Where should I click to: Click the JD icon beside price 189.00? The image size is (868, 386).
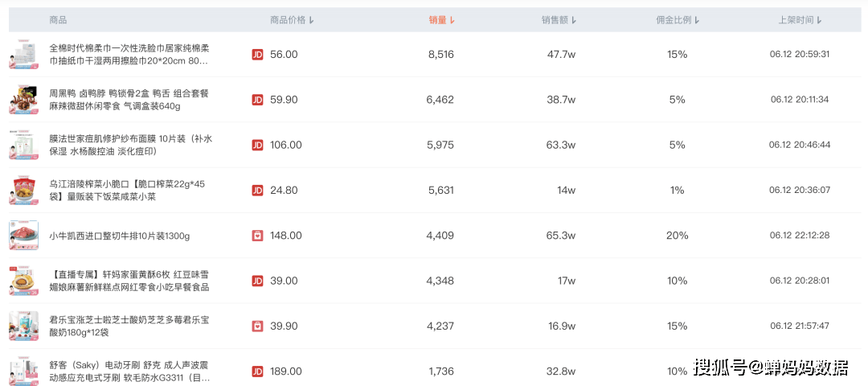pyautogui.click(x=257, y=372)
